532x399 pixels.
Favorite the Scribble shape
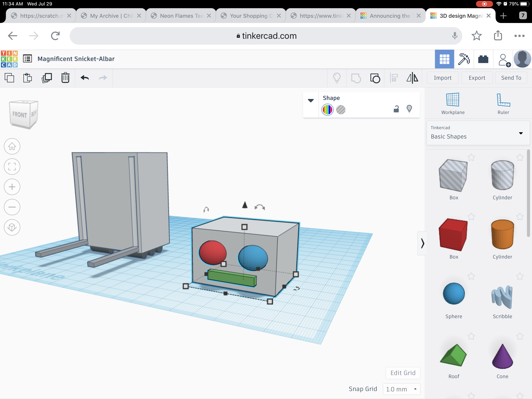coord(520,276)
